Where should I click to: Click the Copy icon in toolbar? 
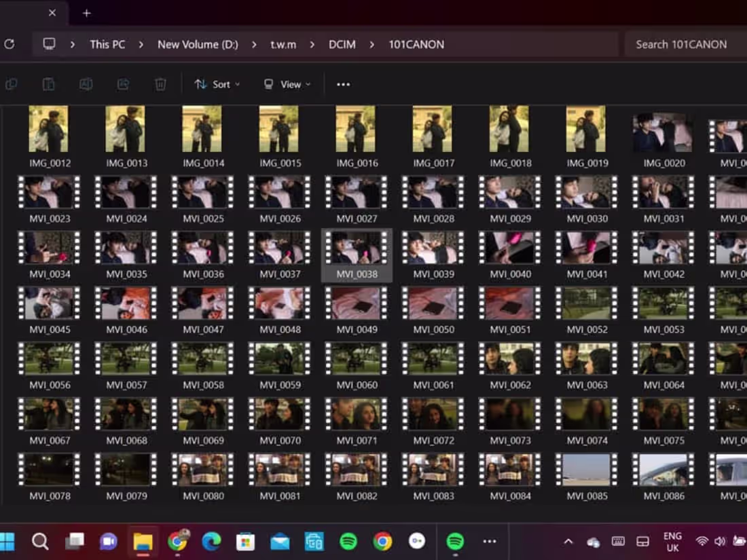pyautogui.click(x=12, y=84)
